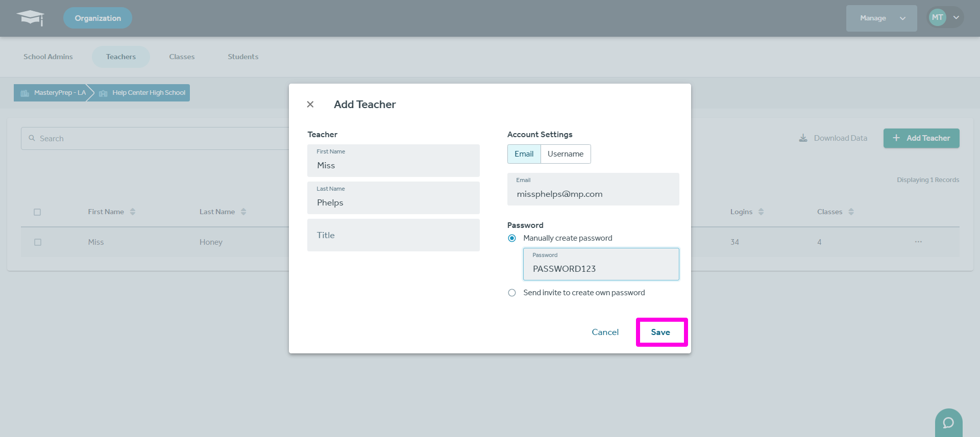Click the search magnifier icon
This screenshot has width=980, height=437.
[x=32, y=138]
